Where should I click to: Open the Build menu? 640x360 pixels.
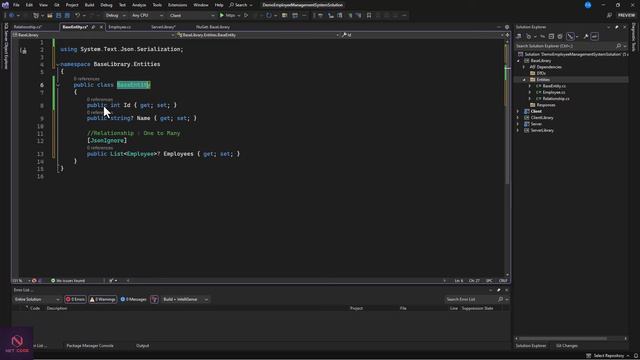[89, 5]
